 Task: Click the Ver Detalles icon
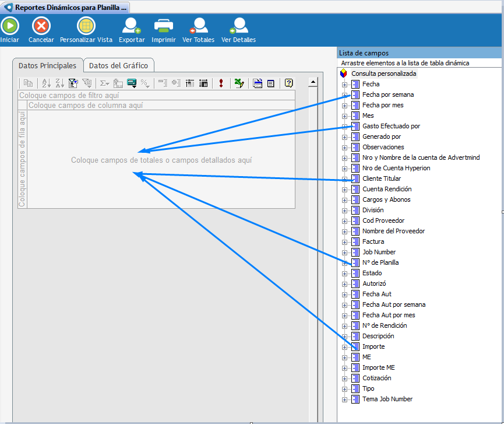tap(238, 26)
